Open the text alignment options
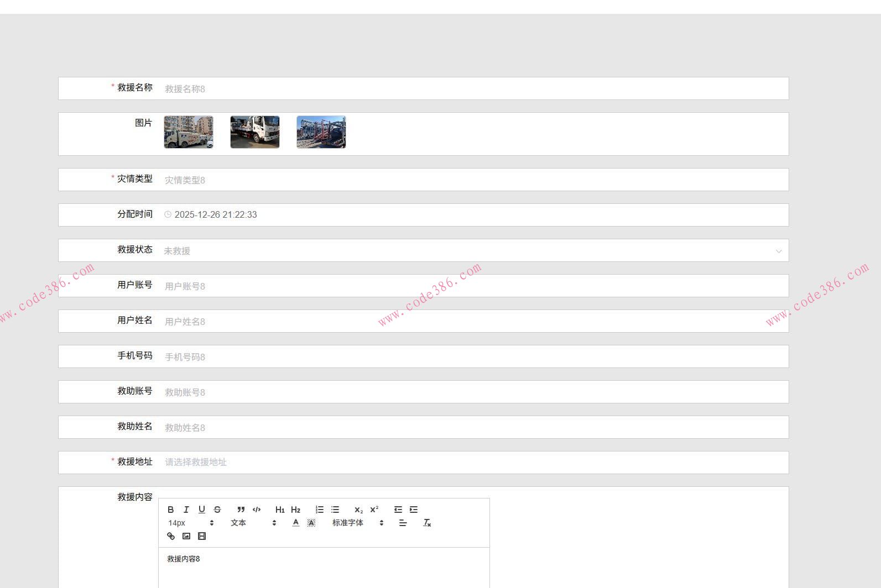Viewport: 881px width, 588px height. click(403, 523)
